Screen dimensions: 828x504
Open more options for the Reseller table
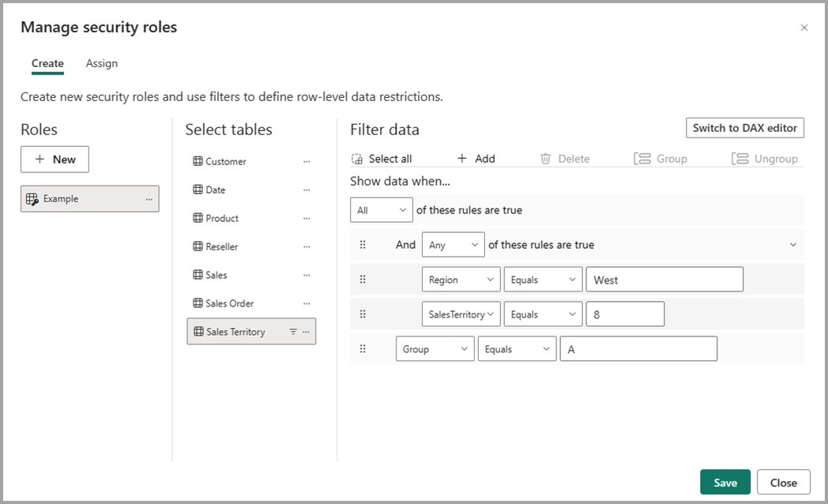[x=307, y=246]
